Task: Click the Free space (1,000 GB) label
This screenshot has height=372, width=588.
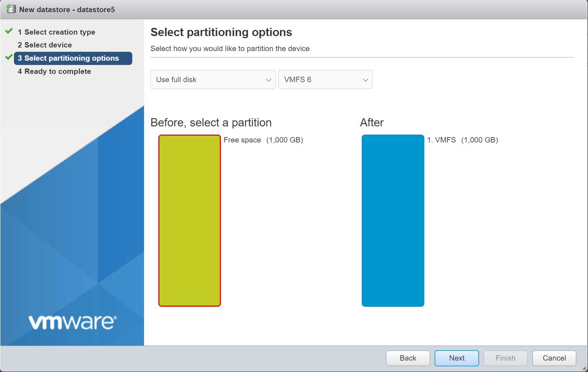Action: point(263,140)
